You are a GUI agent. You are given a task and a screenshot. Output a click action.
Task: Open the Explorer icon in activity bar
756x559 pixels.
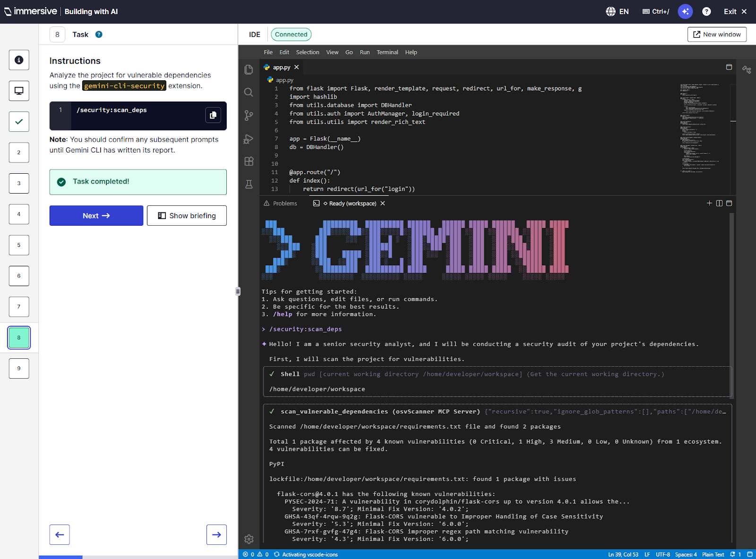(249, 70)
